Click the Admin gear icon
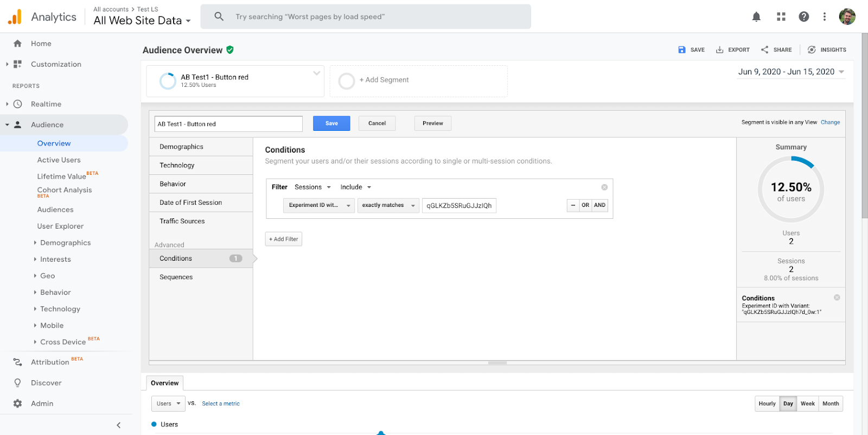This screenshot has width=868, height=435. click(18, 404)
